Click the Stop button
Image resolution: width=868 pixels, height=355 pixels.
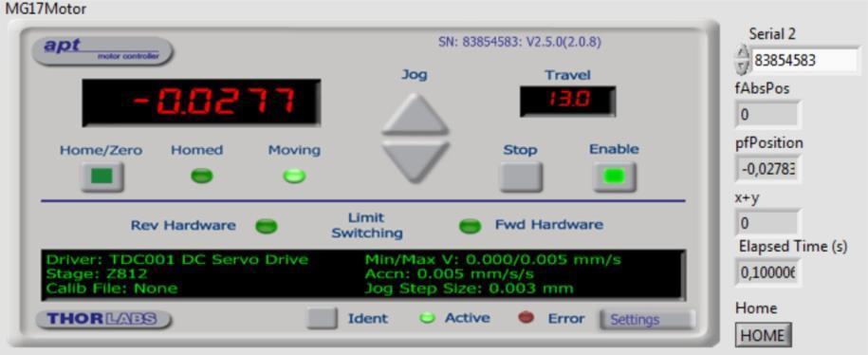pyautogui.click(x=521, y=177)
